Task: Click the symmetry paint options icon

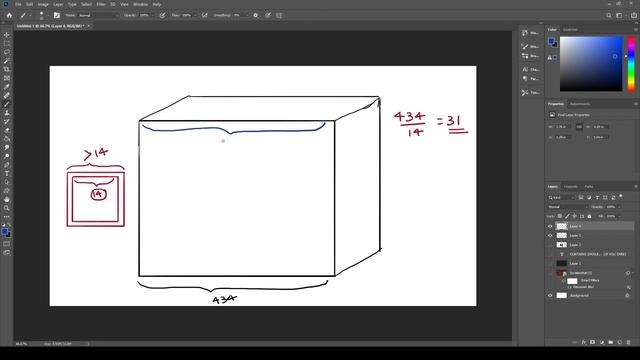Action: point(279,16)
